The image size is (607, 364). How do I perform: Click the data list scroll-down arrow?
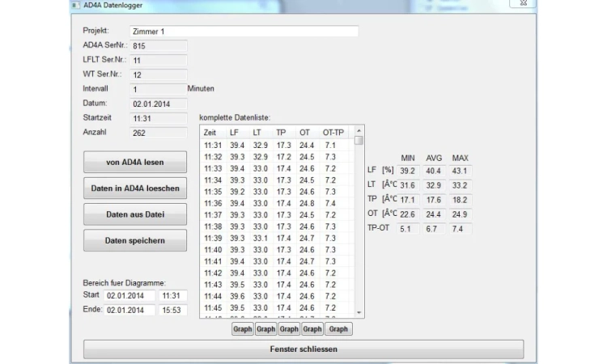(x=359, y=312)
